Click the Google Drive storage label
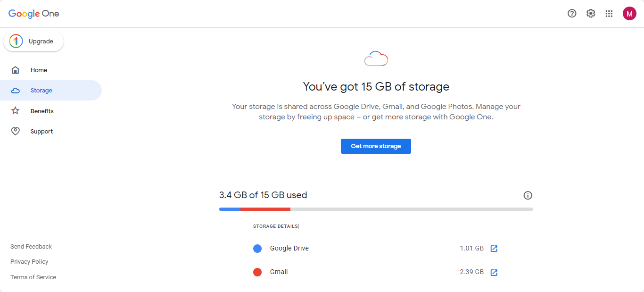Viewport: 644px width, 292px height. (x=289, y=248)
